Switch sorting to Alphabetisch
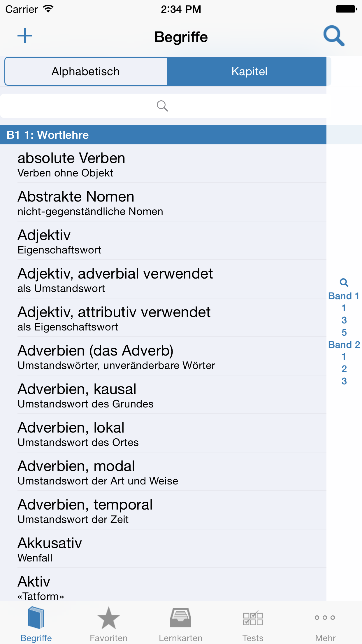The width and height of the screenshot is (362, 644). pos(86,71)
